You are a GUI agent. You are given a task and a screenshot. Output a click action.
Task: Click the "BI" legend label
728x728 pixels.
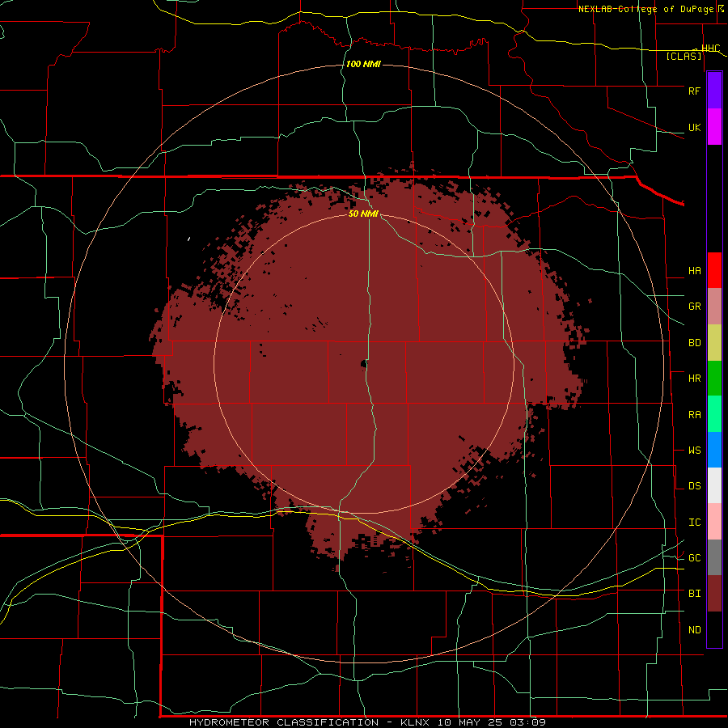pos(694,594)
